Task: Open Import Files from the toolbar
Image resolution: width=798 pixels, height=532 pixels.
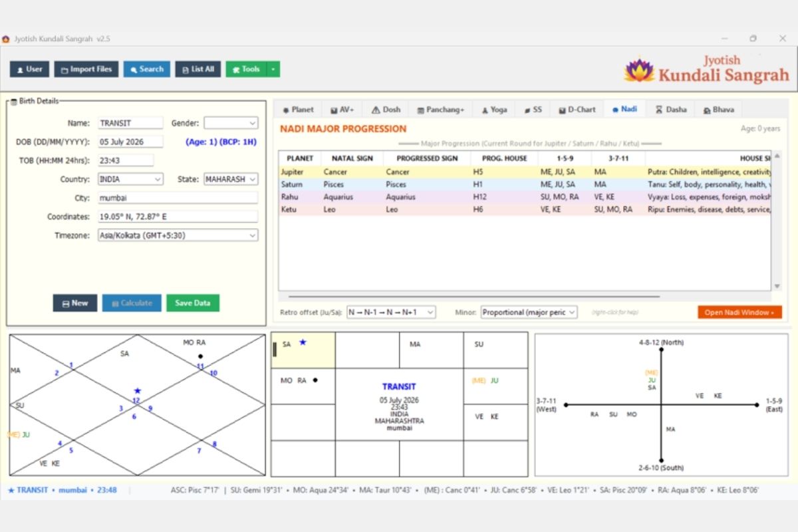Action: coord(86,69)
